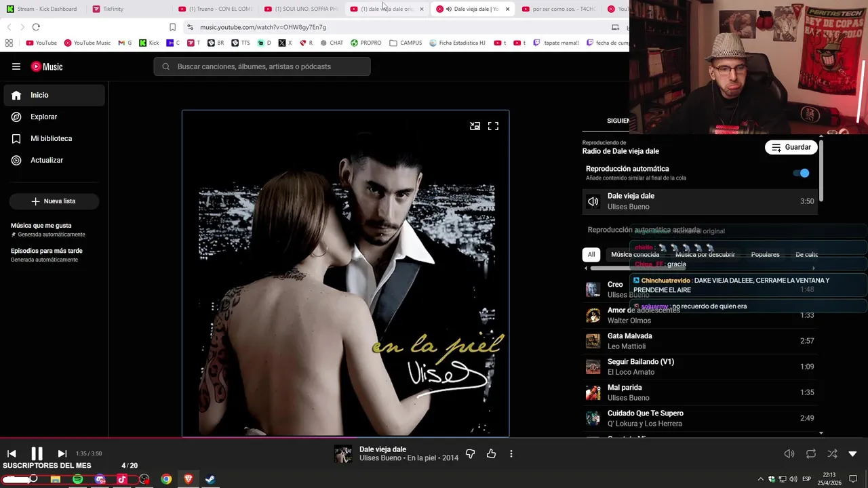Screen dimensions: 868x488
Task: Dislike Dale vieja dale with thumbs-down
Action: pyautogui.click(x=470, y=453)
